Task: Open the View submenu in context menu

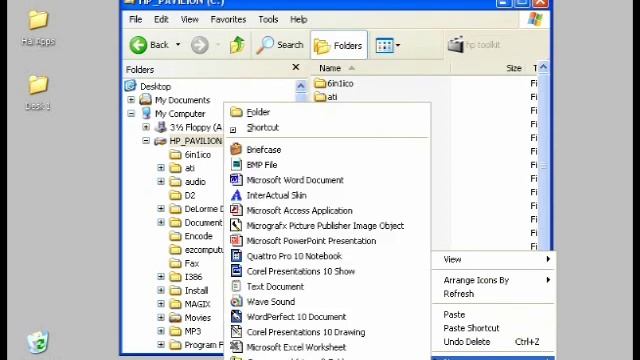Action: [x=493, y=259]
